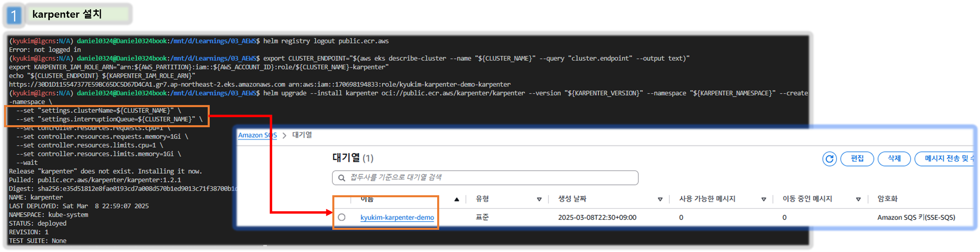Click terminal line 'STATUS: deployed'
The image size is (980, 252).
pyautogui.click(x=38, y=223)
